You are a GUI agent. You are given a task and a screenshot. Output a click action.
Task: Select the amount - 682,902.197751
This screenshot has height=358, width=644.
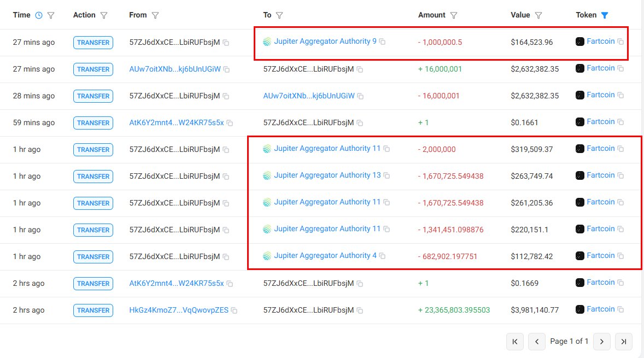tap(448, 256)
